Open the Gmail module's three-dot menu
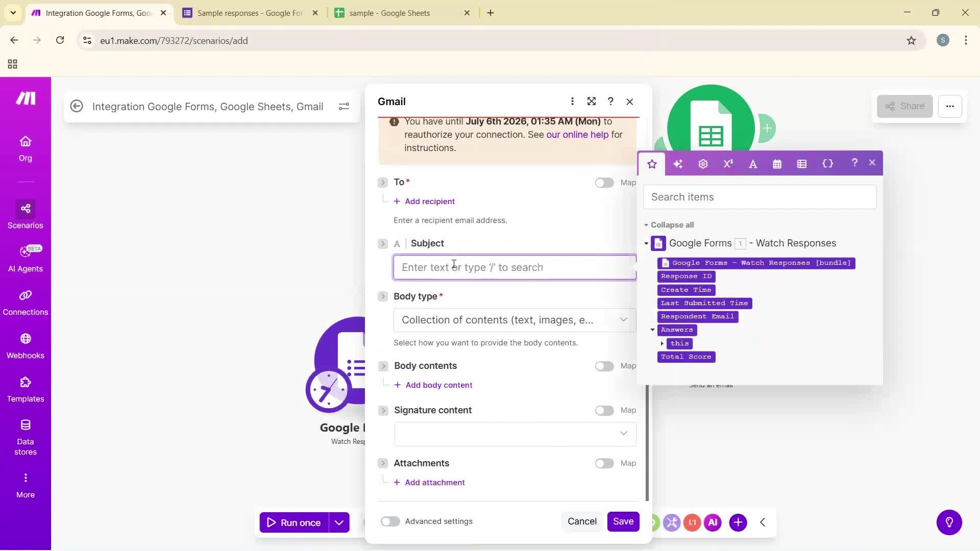The width and height of the screenshot is (980, 551). click(x=572, y=102)
